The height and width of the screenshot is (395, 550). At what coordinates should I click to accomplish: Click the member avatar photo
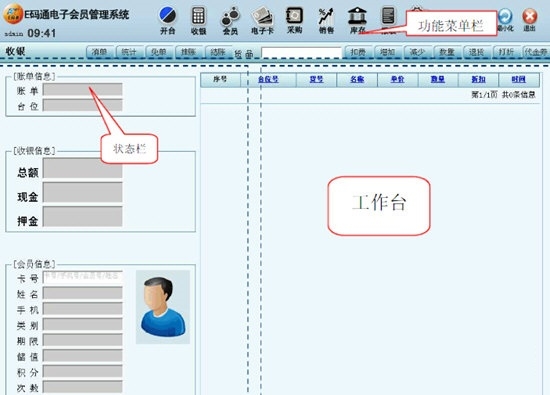click(163, 307)
